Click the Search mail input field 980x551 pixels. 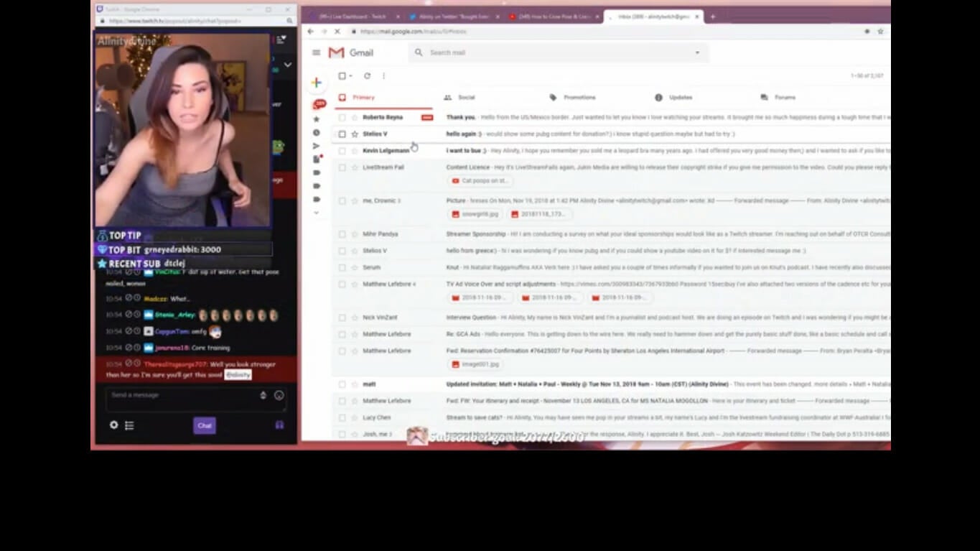point(560,52)
